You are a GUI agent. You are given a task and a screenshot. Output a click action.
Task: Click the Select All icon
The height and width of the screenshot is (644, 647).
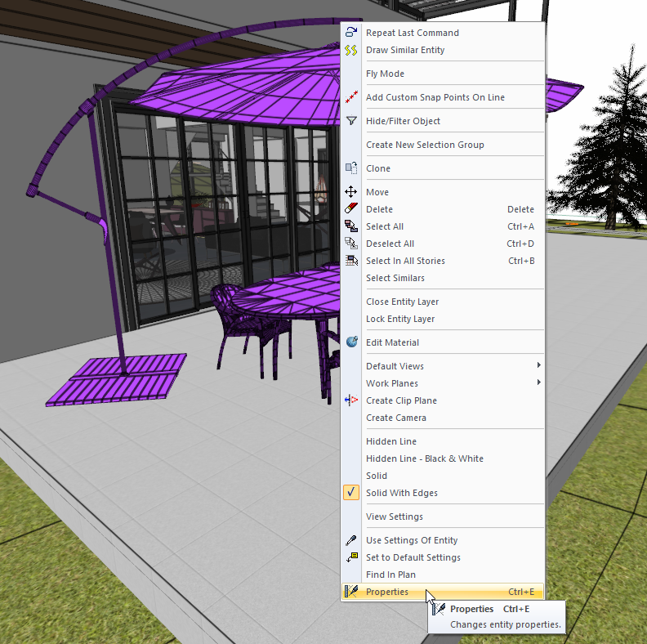(351, 226)
